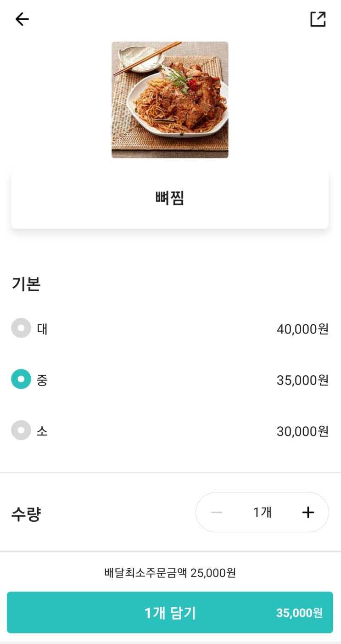
Task: Tap the 중 option label text
Action: coord(42,380)
